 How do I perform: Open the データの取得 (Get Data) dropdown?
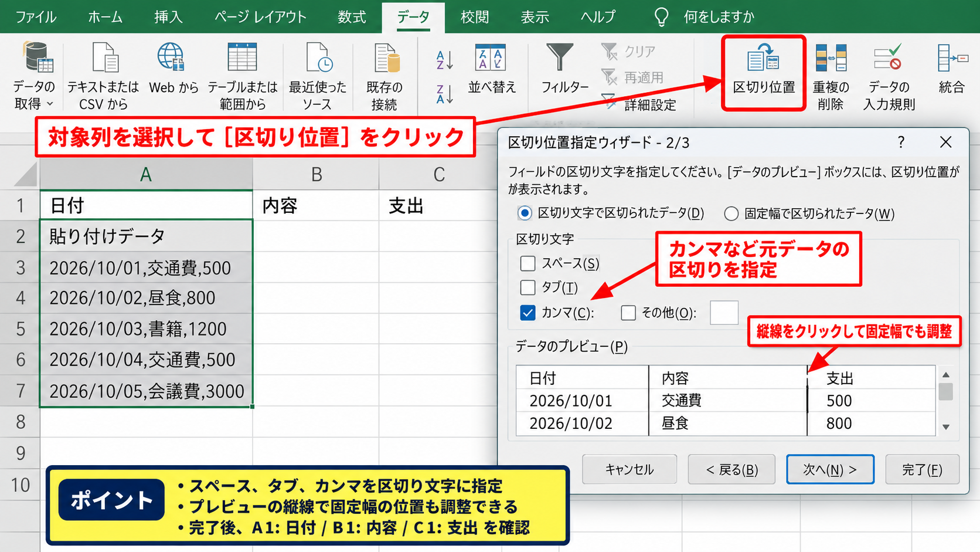click(34, 75)
